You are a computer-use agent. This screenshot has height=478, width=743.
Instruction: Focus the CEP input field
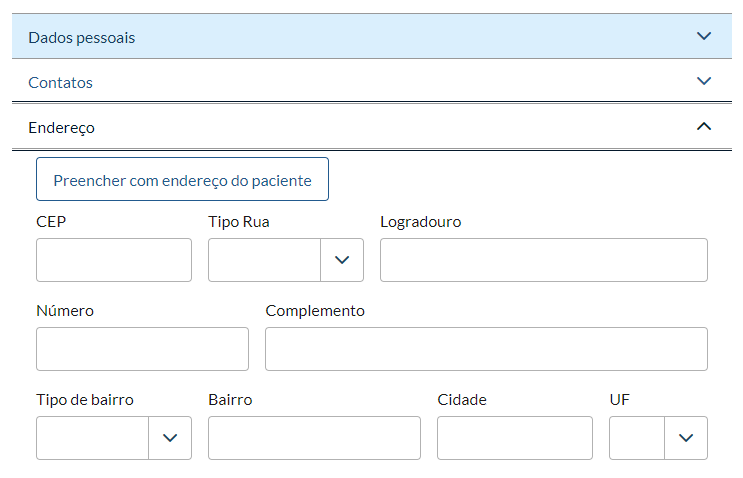pyautogui.click(x=114, y=260)
